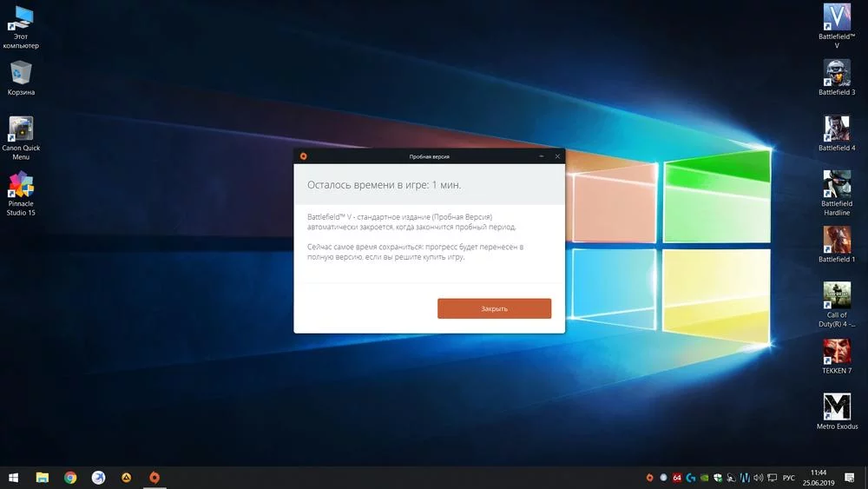This screenshot has width=868, height=489.
Task: Switch to Origin in the taskbar
Action: tap(155, 478)
